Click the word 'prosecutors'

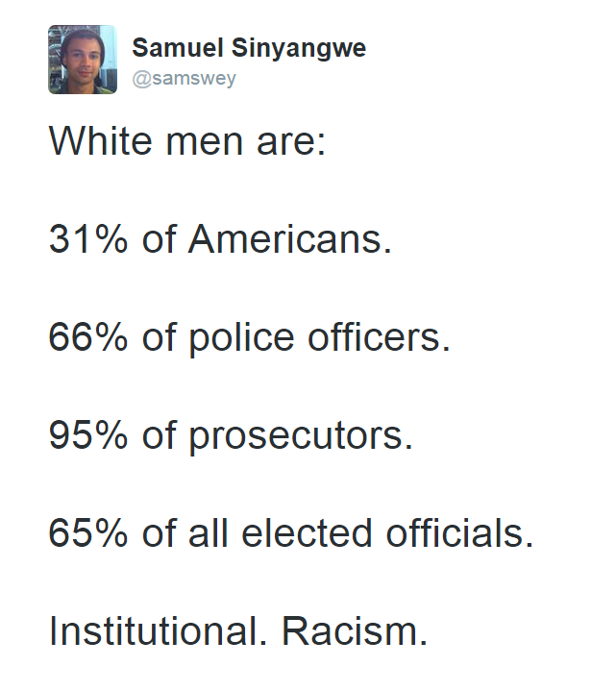(x=296, y=437)
